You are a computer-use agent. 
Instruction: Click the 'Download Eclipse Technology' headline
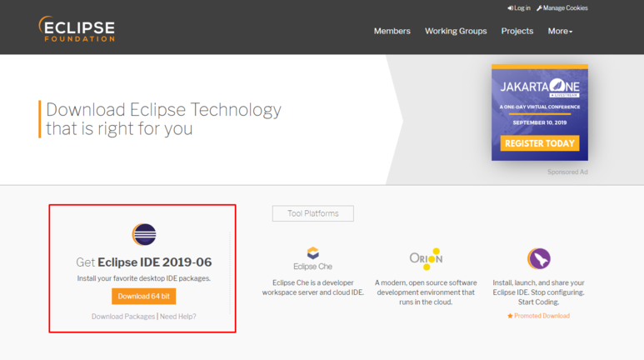(x=163, y=119)
